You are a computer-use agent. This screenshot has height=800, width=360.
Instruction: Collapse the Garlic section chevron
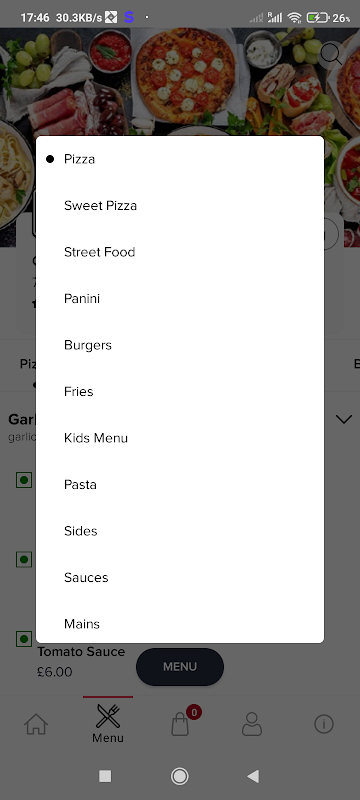coord(344,419)
